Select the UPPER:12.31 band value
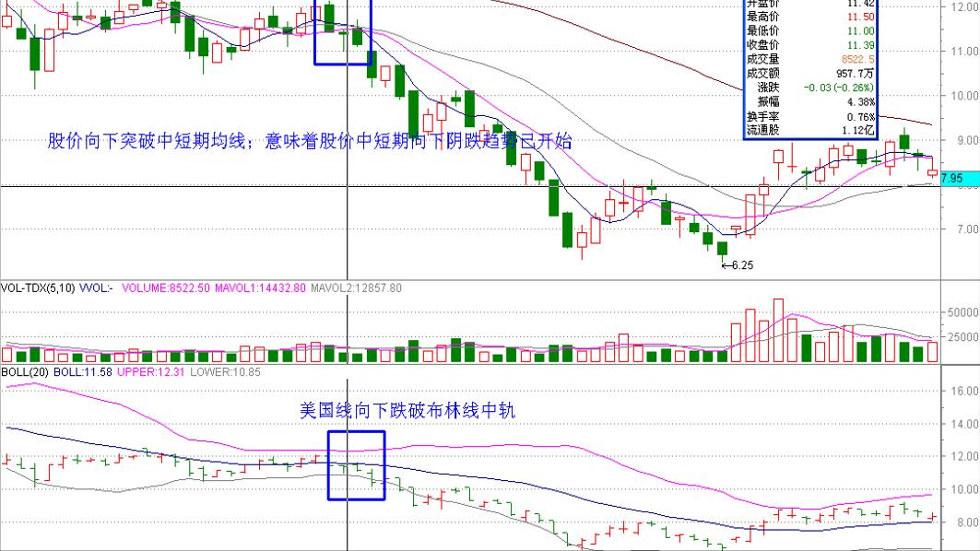This screenshot has height=551, width=980. click(x=150, y=371)
